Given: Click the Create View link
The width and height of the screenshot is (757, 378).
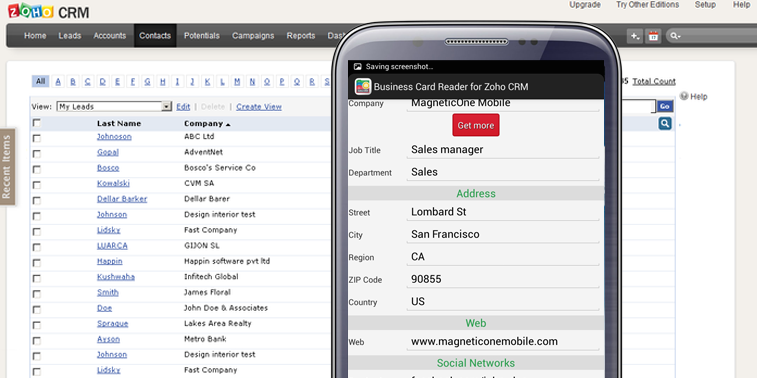Looking at the screenshot, I should [x=259, y=107].
